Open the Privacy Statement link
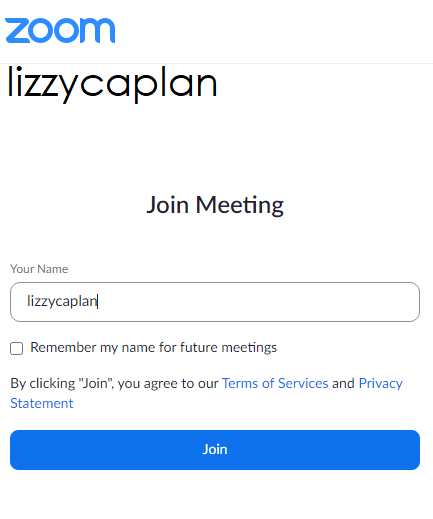 point(380,384)
